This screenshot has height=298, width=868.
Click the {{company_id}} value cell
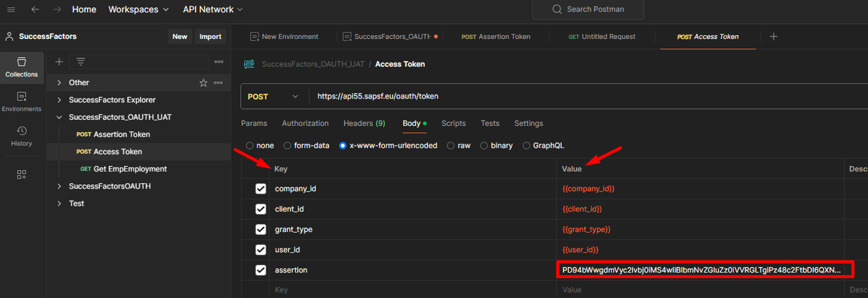[x=700, y=189]
